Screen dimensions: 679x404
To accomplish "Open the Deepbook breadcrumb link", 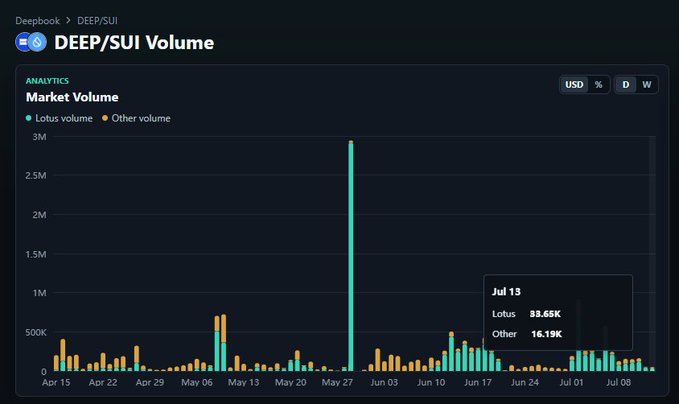I will coord(37,21).
